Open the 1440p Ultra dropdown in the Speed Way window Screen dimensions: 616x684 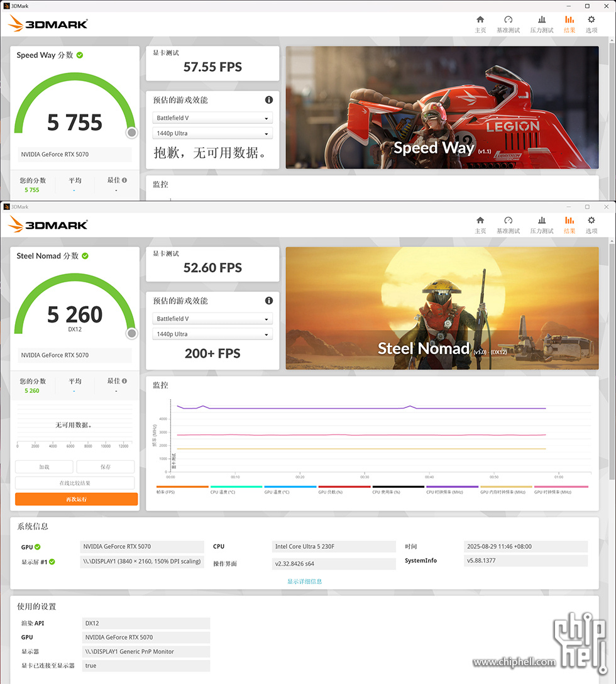(212, 133)
